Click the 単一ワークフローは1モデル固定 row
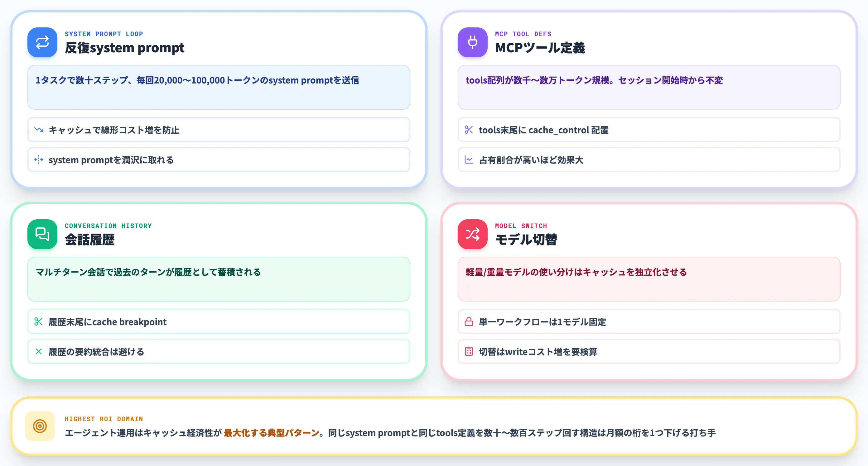The image size is (868, 466). coord(649,321)
